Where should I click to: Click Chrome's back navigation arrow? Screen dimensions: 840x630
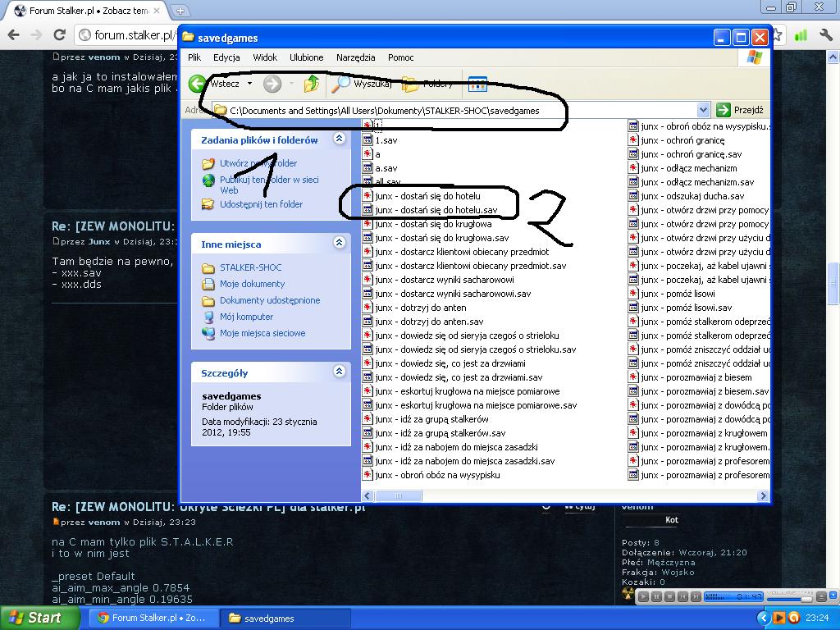13,35
